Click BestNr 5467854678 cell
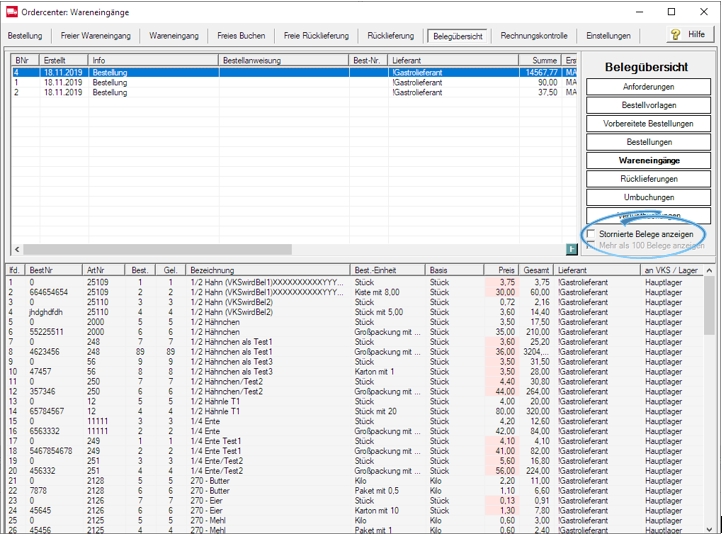Screen dimensions: 722x537 51,450
